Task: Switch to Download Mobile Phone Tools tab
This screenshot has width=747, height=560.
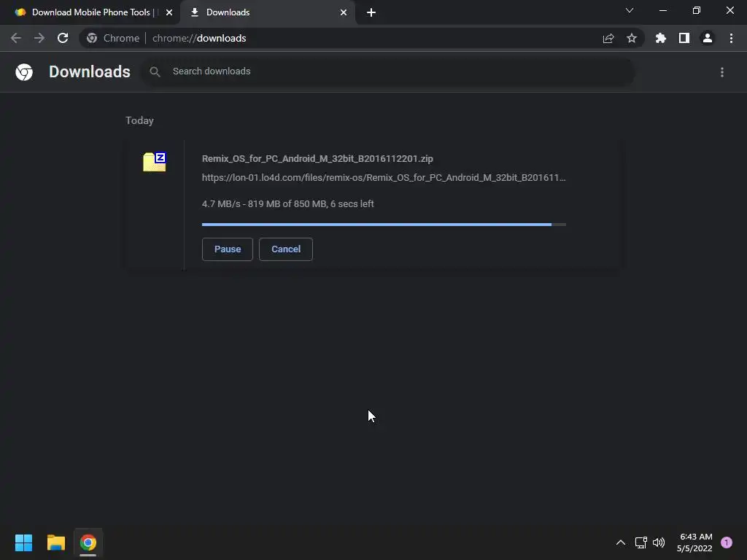Action: tap(91, 12)
